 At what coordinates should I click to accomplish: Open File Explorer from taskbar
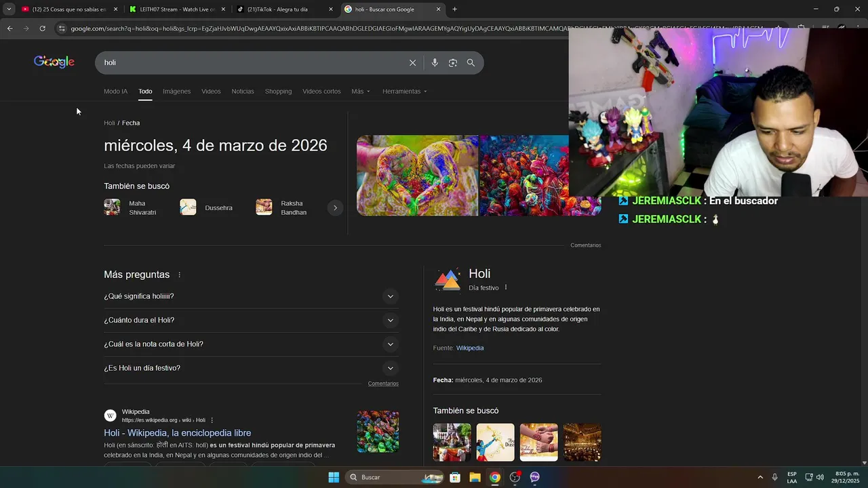click(475, 477)
